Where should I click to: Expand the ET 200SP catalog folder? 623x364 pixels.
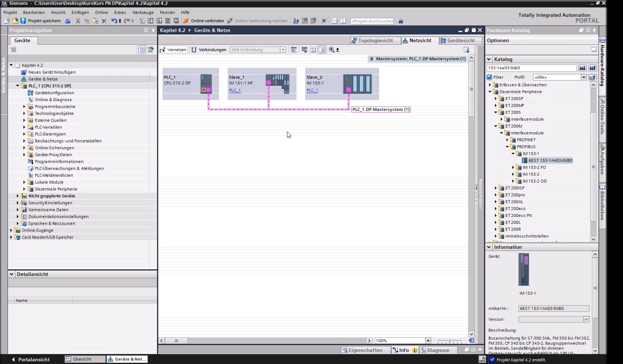(496, 99)
